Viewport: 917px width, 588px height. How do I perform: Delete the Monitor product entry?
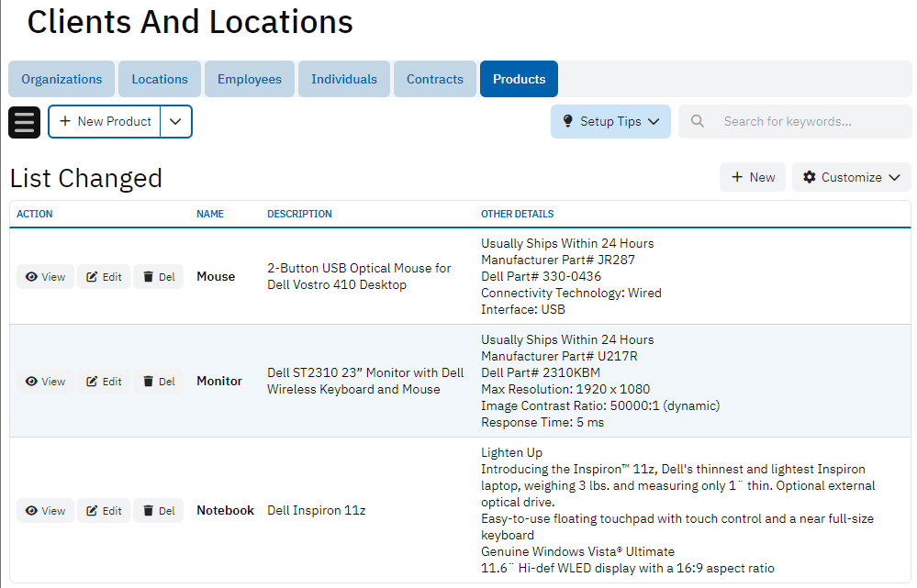coord(159,382)
